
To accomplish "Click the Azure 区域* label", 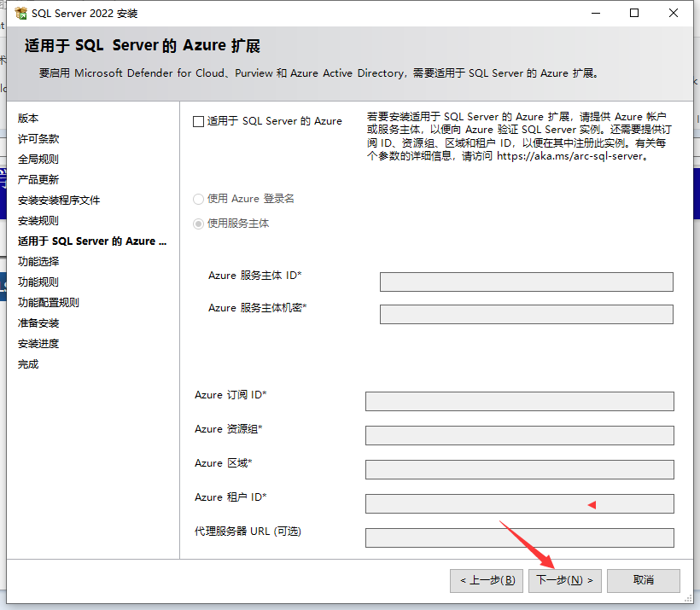I will point(223,463).
